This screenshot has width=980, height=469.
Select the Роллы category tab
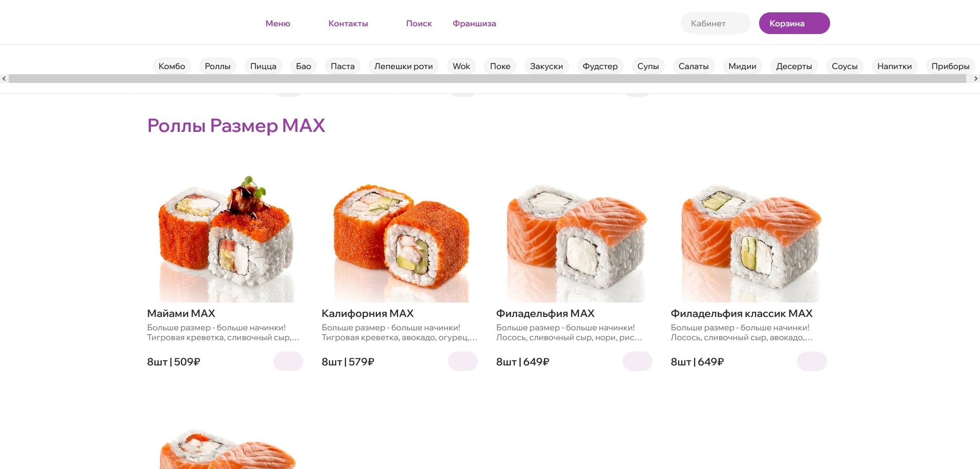[x=217, y=66]
